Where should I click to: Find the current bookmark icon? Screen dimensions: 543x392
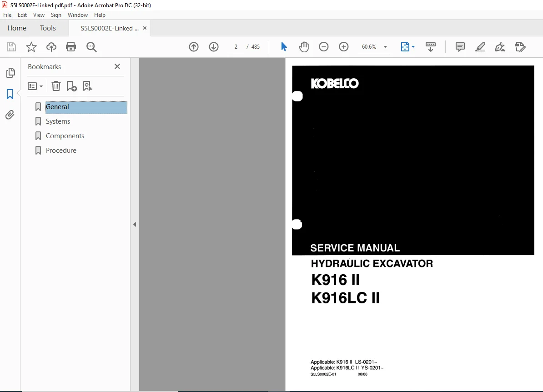coord(87,86)
